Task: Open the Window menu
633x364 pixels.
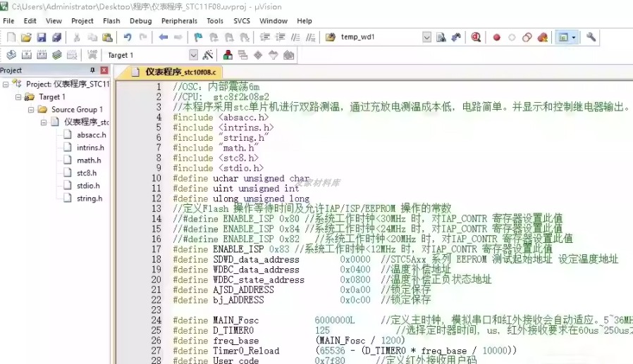Action: pos(274,21)
